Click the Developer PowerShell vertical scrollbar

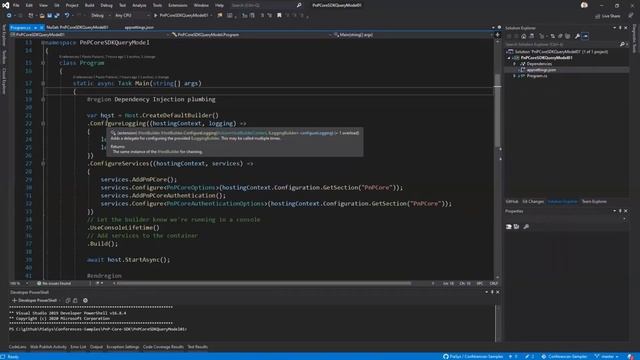click(x=497, y=323)
